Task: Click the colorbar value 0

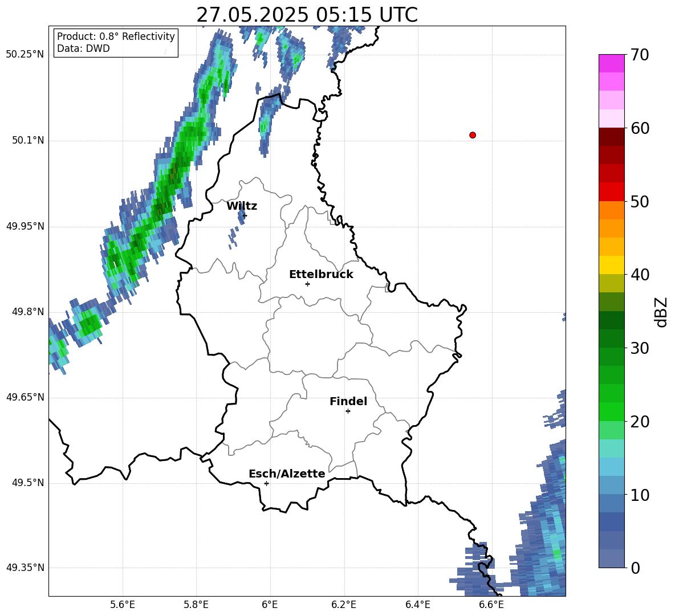Action: (635, 568)
